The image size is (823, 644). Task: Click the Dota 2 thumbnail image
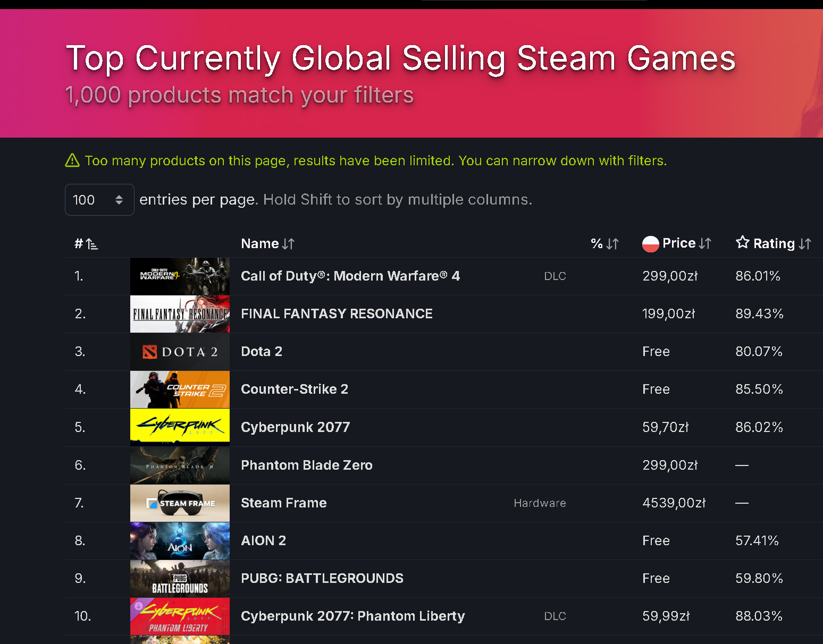(180, 352)
